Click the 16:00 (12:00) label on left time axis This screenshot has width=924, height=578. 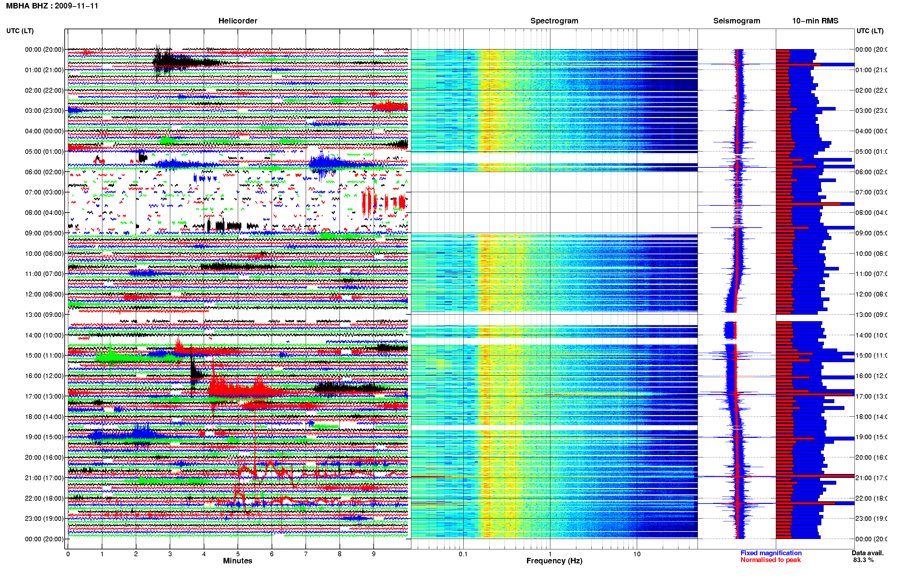coord(44,376)
